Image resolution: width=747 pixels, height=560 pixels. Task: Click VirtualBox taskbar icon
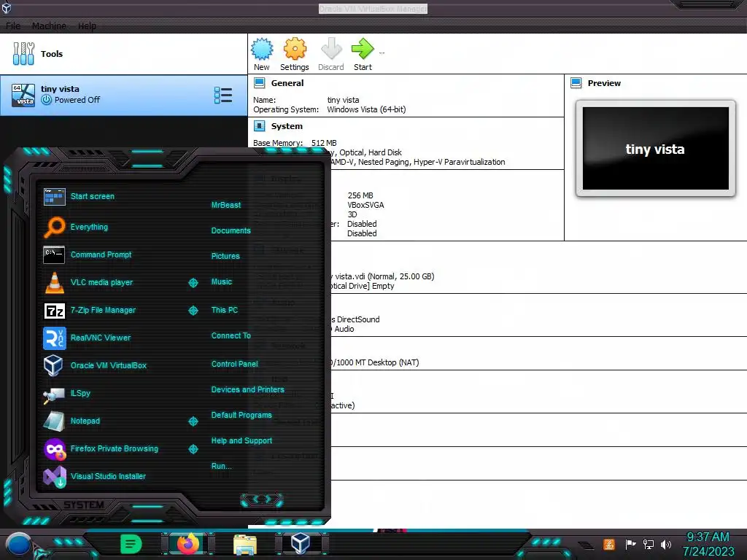pos(301,544)
